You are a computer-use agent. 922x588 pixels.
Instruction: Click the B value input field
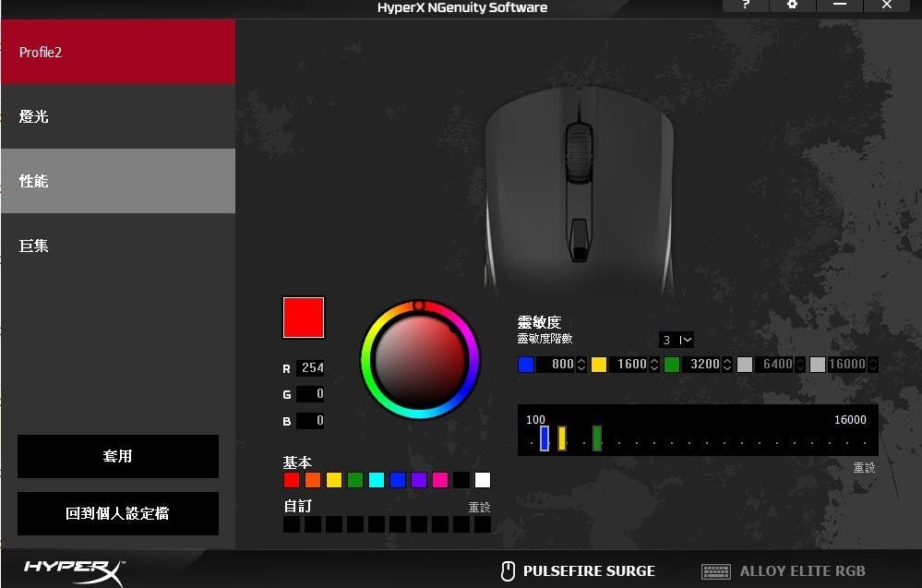310,420
